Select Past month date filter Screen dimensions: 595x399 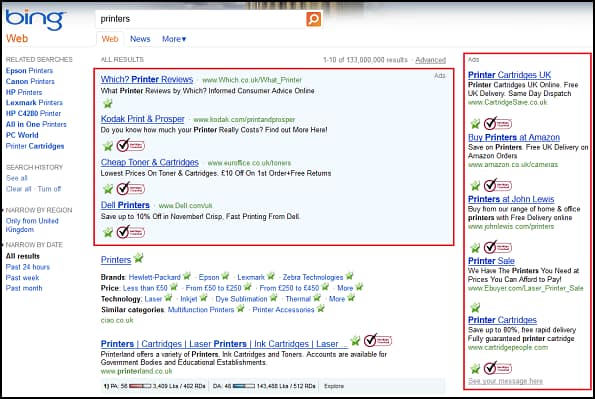click(24, 288)
